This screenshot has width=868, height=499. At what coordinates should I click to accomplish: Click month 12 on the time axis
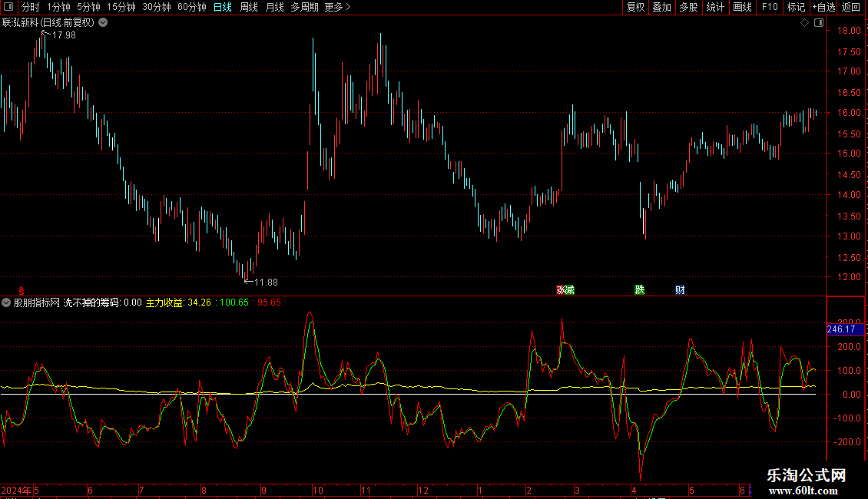tap(423, 490)
